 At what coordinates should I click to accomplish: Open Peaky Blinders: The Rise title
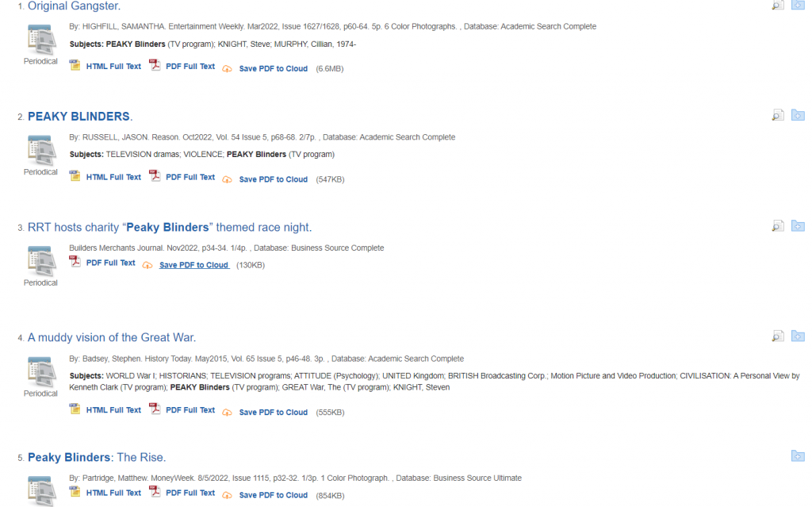[97, 458]
